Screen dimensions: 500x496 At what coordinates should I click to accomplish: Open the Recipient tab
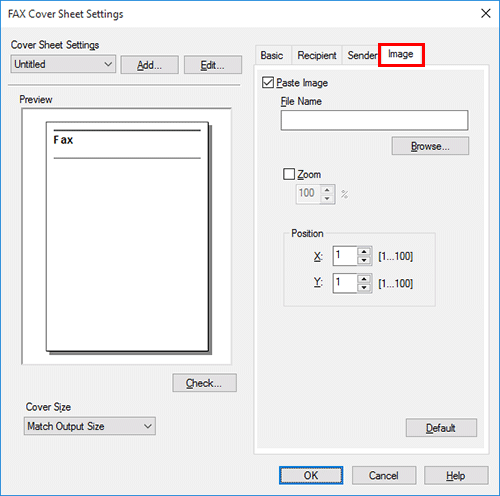click(317, 55)
